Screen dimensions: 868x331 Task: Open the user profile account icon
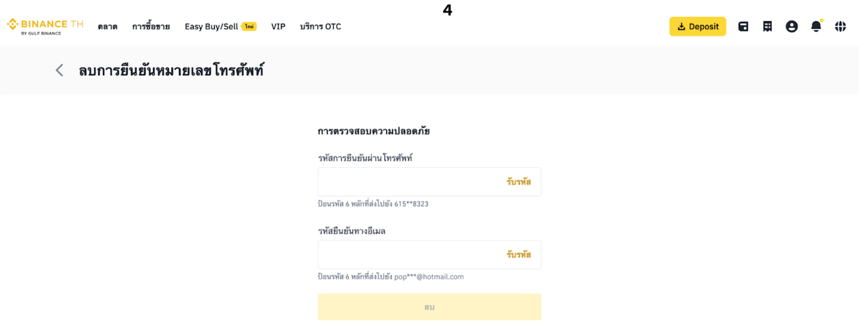792,27
